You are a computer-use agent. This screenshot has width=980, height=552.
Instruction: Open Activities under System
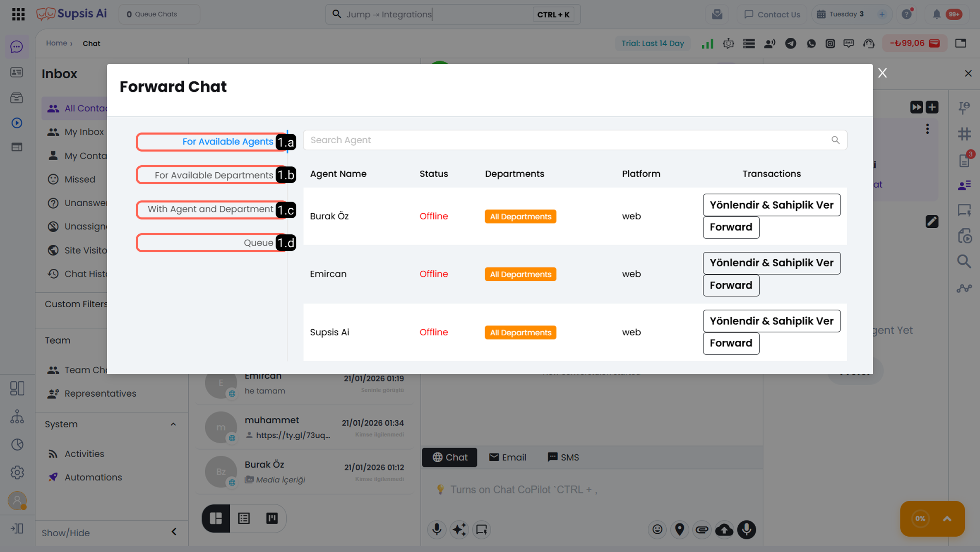click(84, 454)
